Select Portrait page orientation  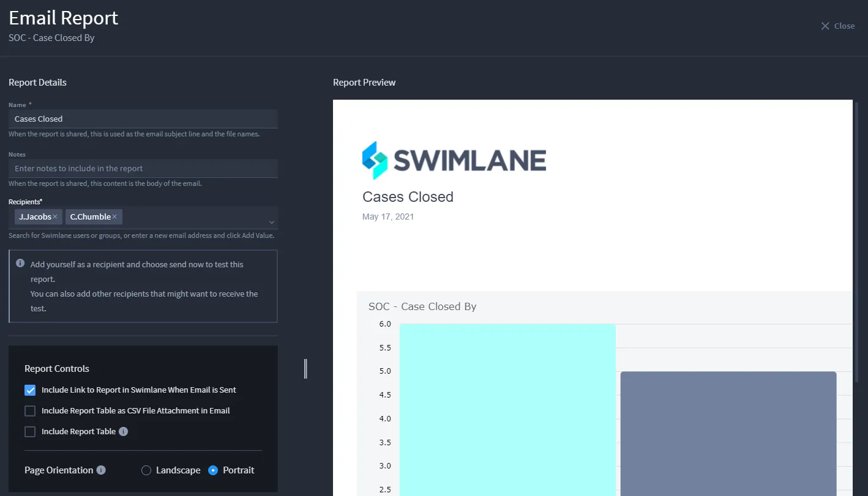point(213,470)
